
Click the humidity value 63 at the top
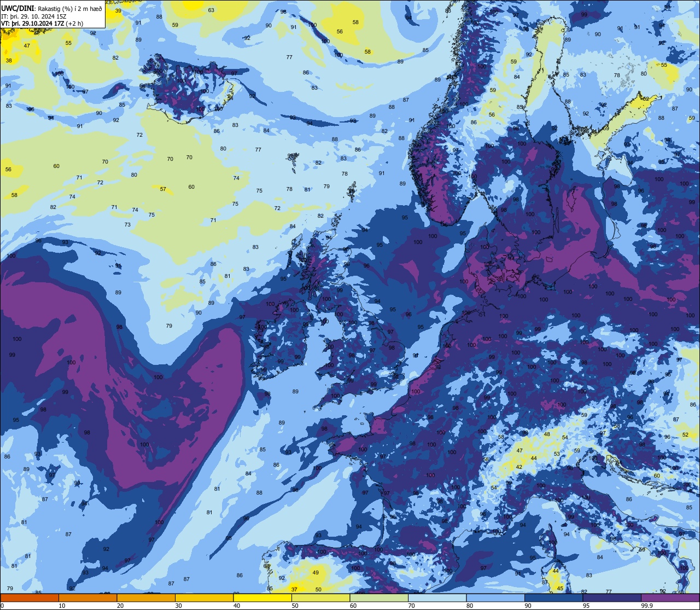tap(211, 10)
